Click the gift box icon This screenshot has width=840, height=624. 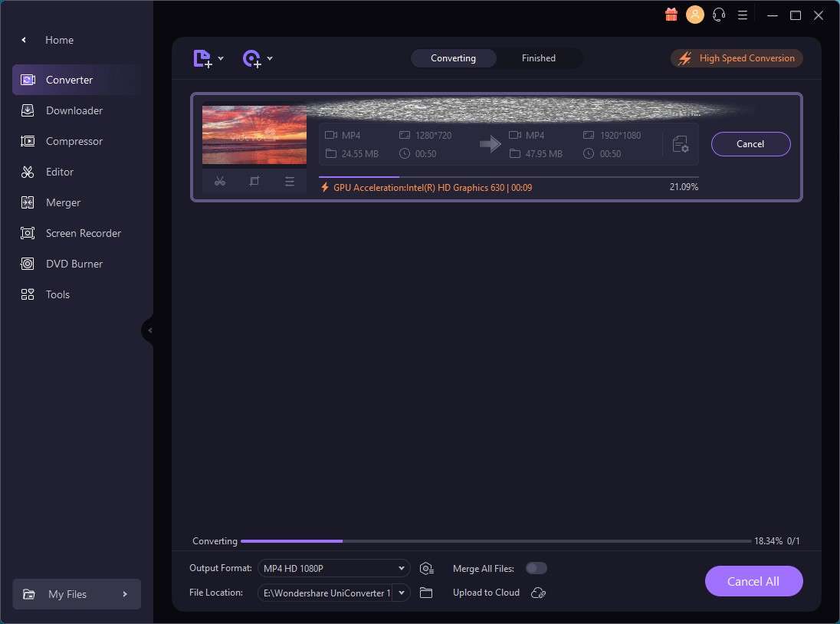(671, 15)
